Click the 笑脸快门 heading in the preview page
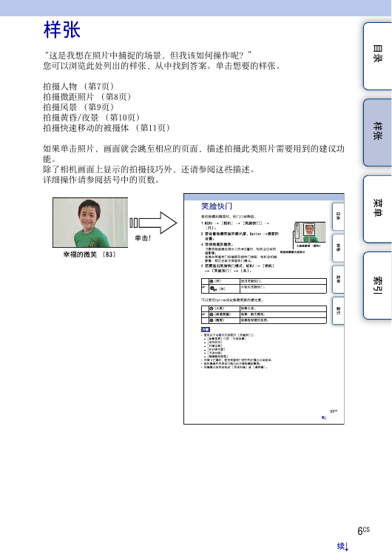 tap(217, 206)
